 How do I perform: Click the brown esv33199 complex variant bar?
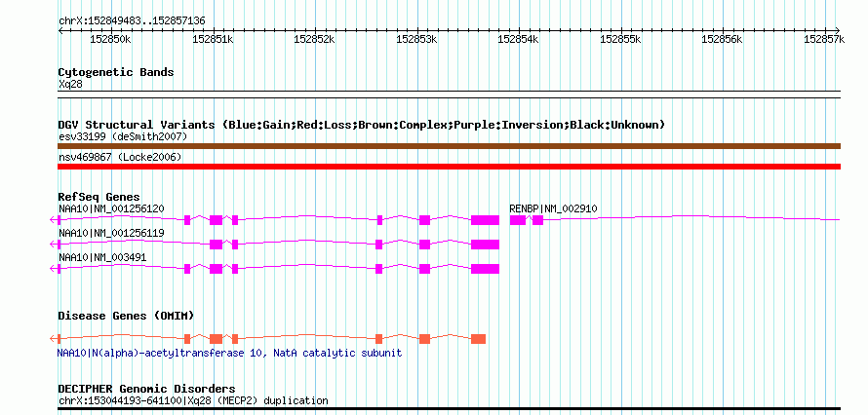coord(449,146)
